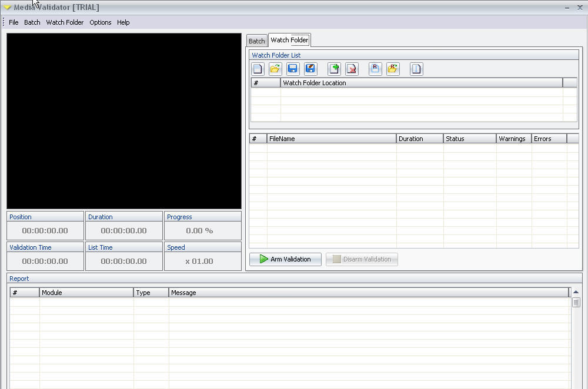Click the List Time timecode value

(x=123, y=261)
